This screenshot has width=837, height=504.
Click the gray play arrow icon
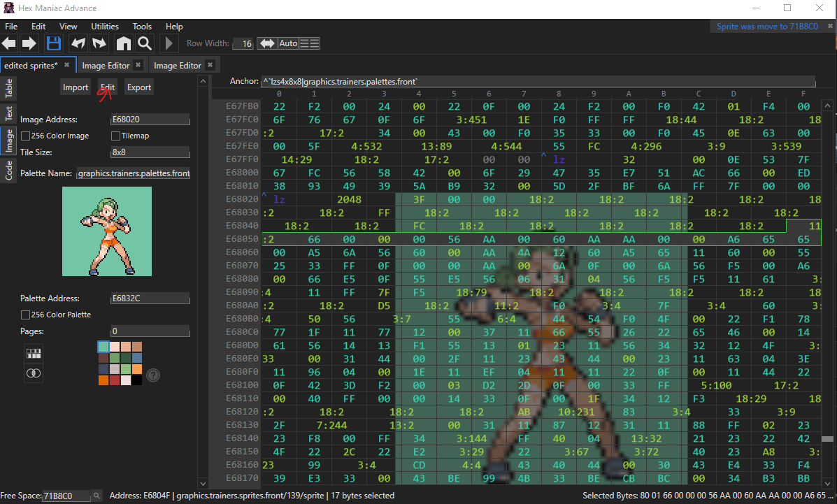(169, 43)
